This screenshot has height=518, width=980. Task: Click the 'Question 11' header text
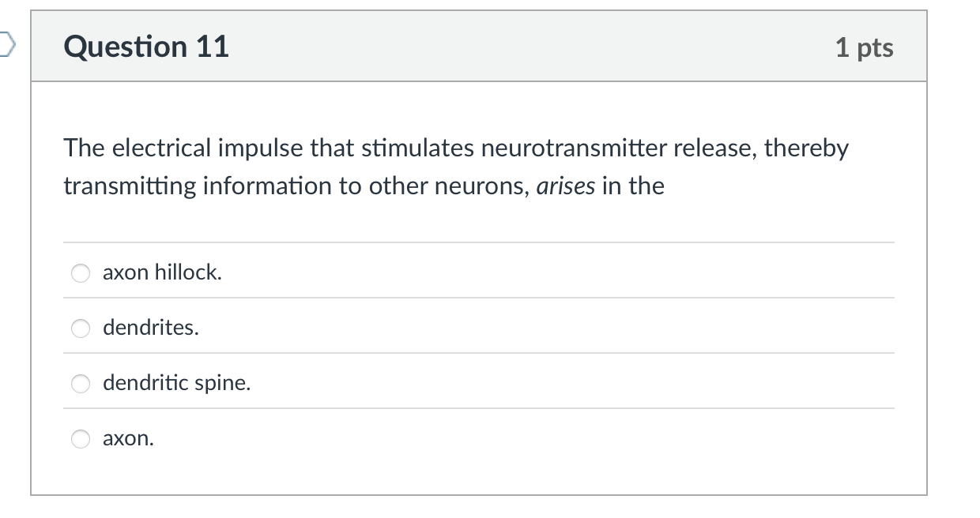[146, 47]
